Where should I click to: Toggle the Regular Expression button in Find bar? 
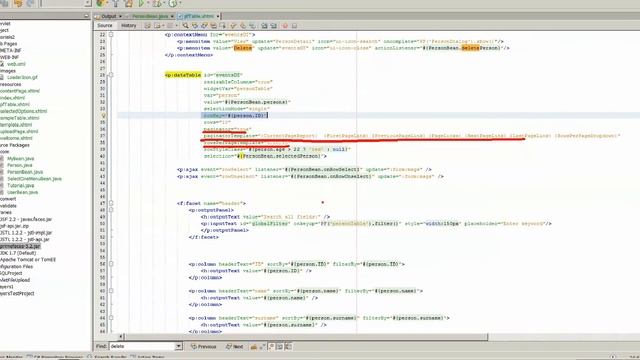coord(288,347)
